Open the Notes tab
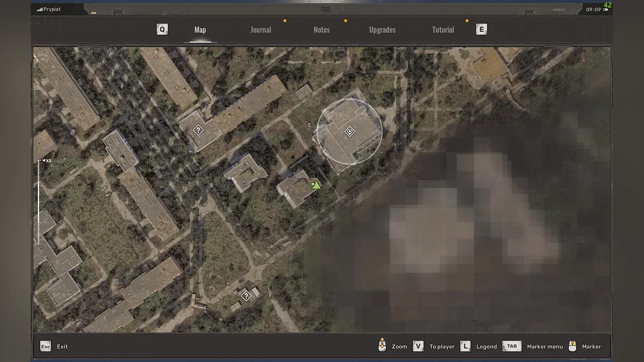The image size is (644, 362). (321, 30)
